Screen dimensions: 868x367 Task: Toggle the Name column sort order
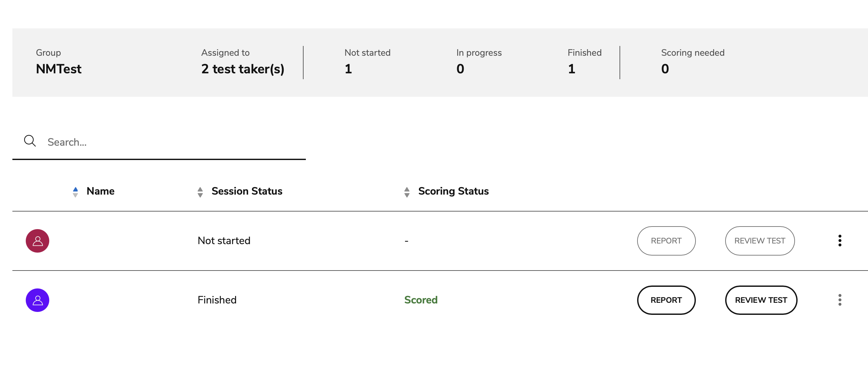click(75, 191)
